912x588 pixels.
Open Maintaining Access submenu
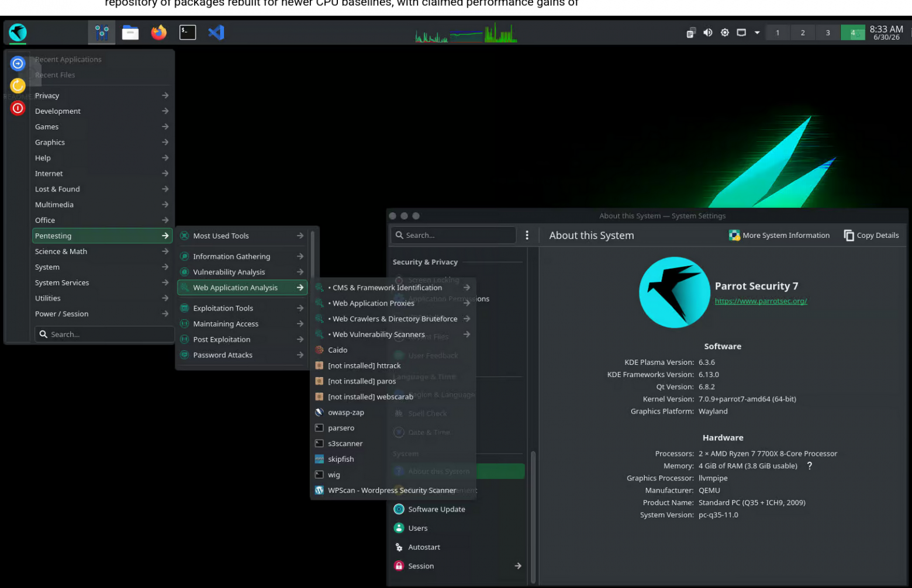[242, 324]
